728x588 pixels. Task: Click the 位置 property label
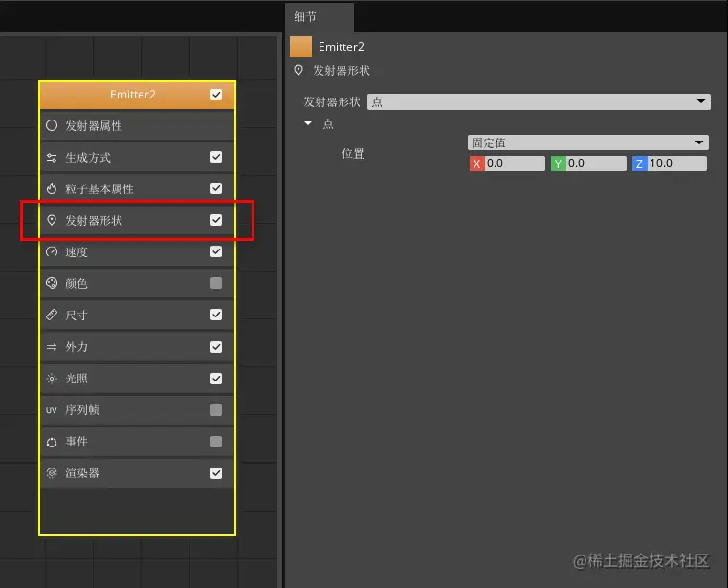pos(353,154)
